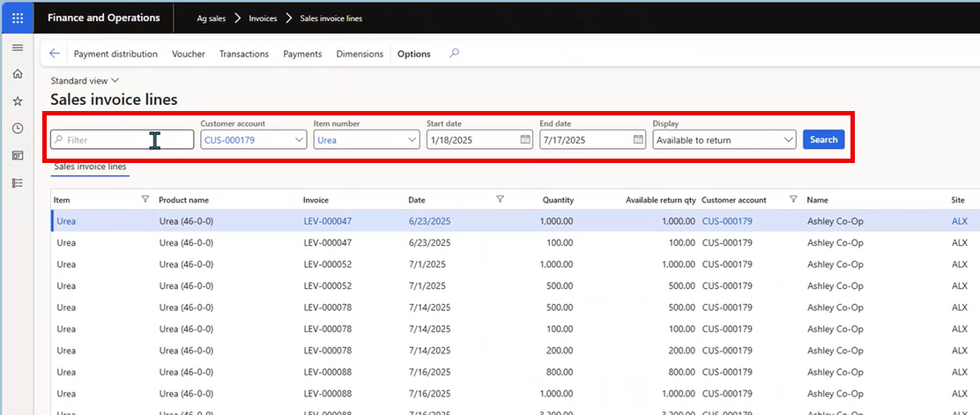Select the LEV-000078 row with quantity 200.00
980x415 pixels.
tap(515, 351)
